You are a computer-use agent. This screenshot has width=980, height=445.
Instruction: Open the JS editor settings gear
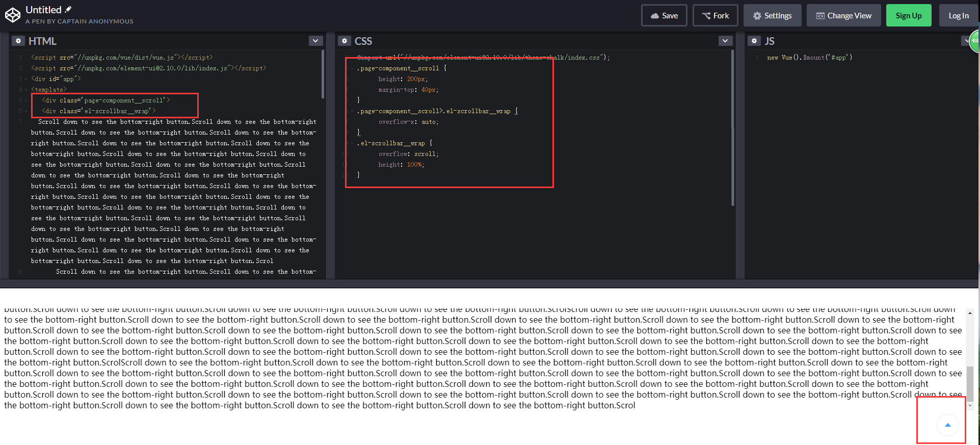click(x=754, y=41)
